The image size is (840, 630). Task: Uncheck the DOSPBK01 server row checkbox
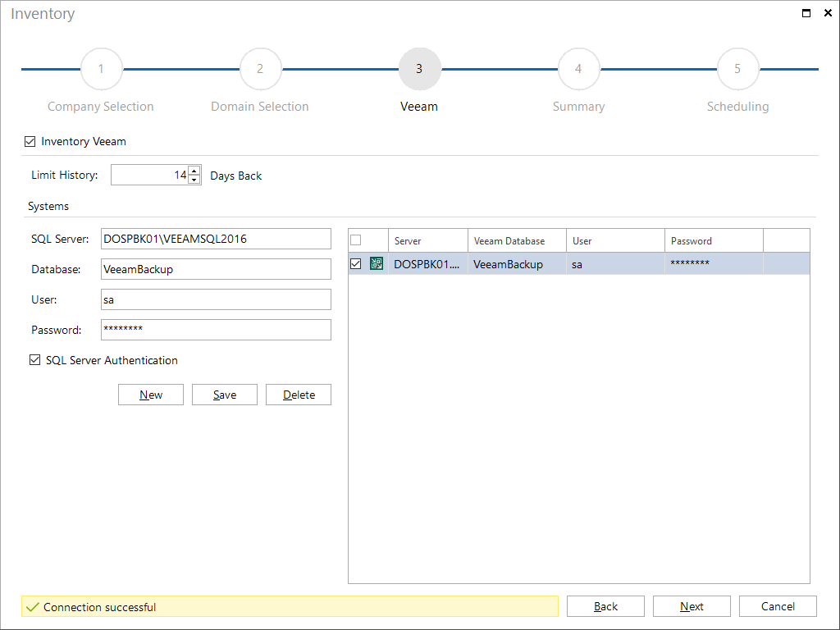pos(356,263)
